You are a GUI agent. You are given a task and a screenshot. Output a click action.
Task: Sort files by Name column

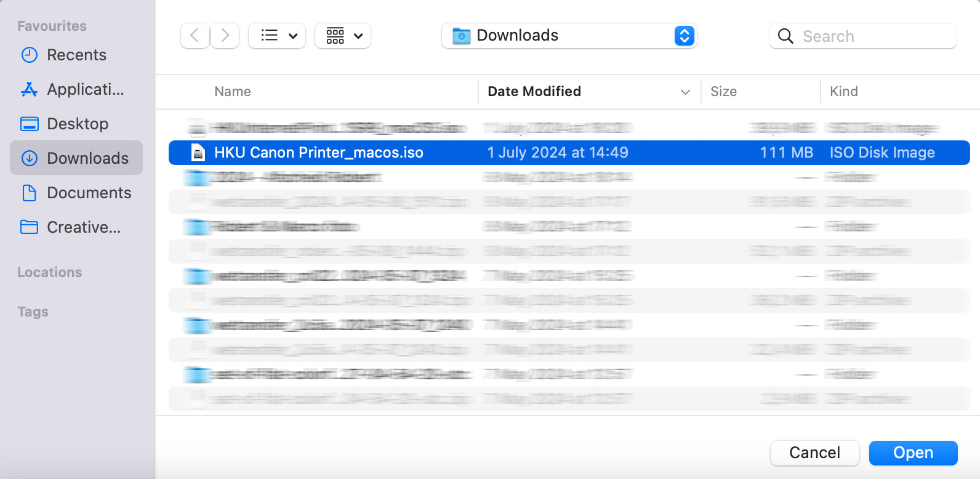233,92
